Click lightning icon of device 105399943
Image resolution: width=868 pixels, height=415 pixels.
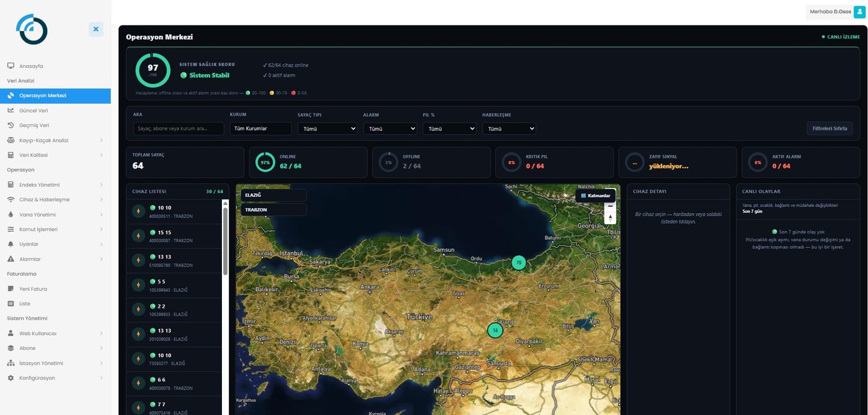pos(138,285)
